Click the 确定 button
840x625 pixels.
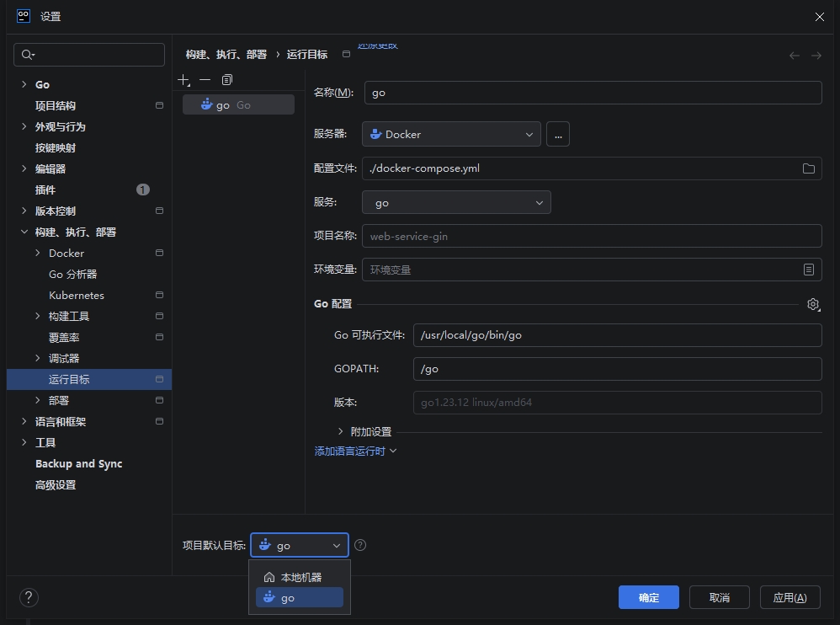tap(648, 597)
